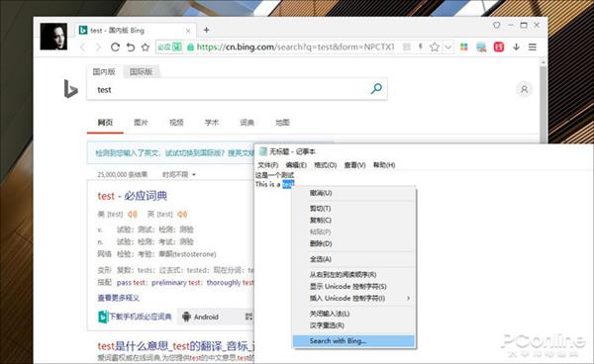Click the skin/shirt icon in the browser title bar

point(497,25)
